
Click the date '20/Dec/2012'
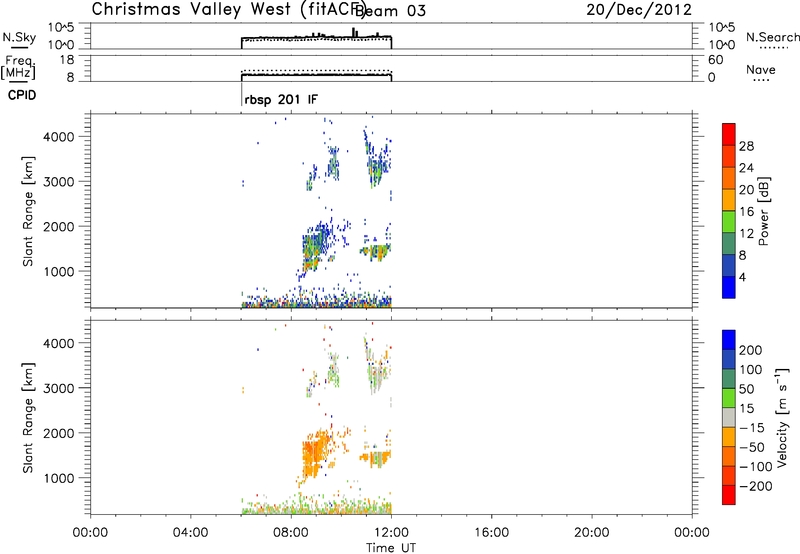pos(639,10)
